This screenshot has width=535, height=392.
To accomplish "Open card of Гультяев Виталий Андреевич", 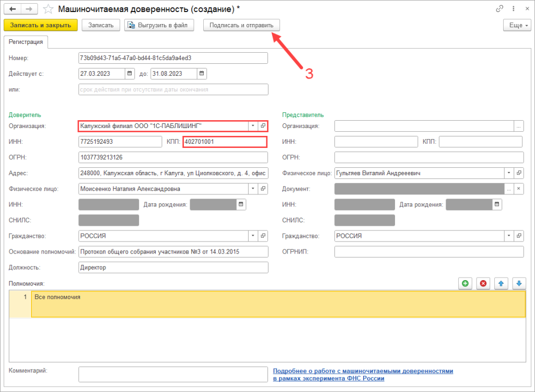I will click(519, 173).
